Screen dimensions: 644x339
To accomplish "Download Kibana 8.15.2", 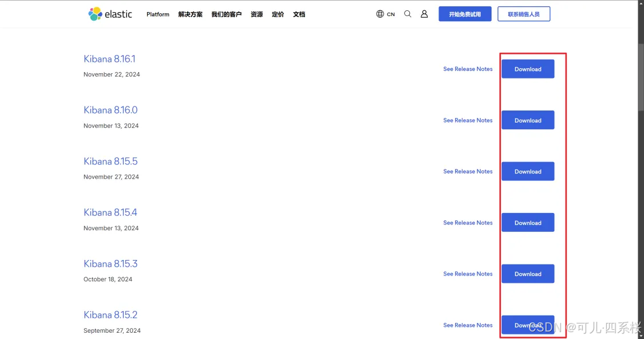I will (528, 325).
